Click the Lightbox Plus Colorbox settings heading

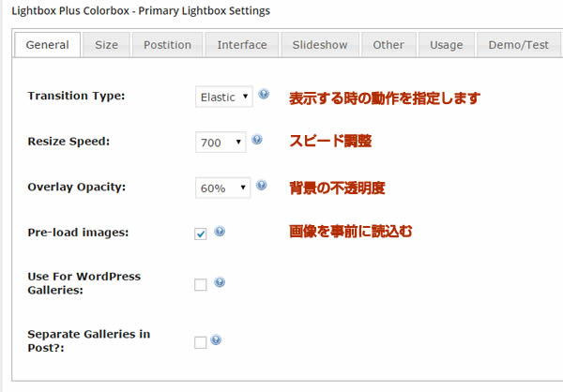(141, 10)
